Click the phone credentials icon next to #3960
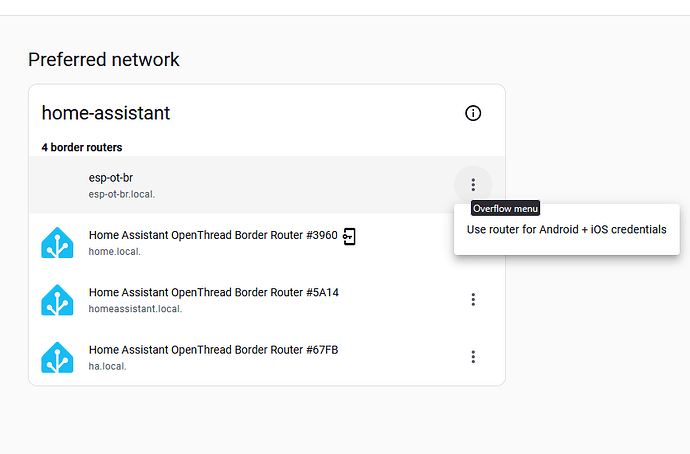The image size is (690, 454). point(349,236)
